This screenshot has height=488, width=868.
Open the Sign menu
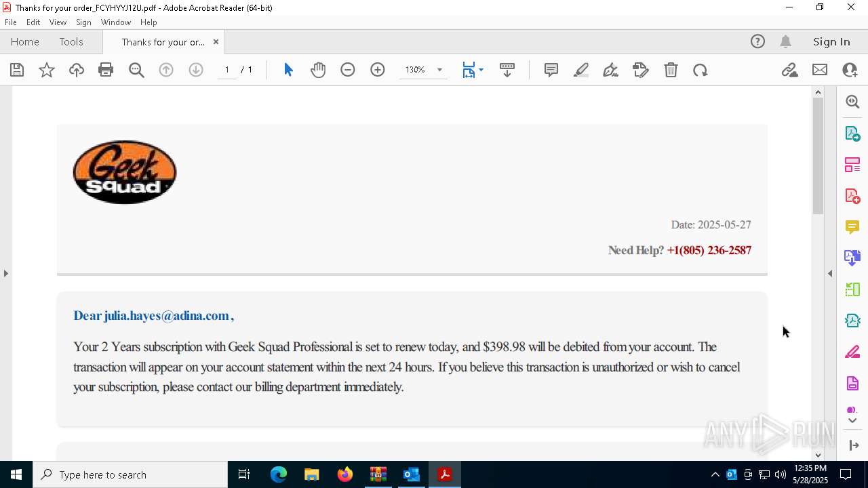click(83, 22)
